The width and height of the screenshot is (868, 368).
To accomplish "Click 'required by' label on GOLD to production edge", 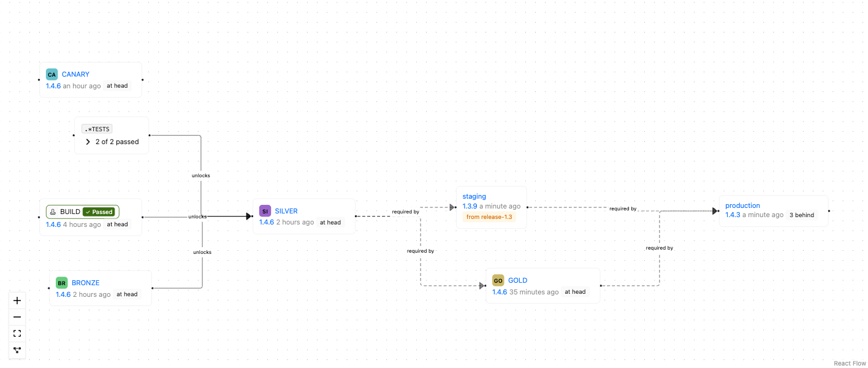I will (660, 248).
